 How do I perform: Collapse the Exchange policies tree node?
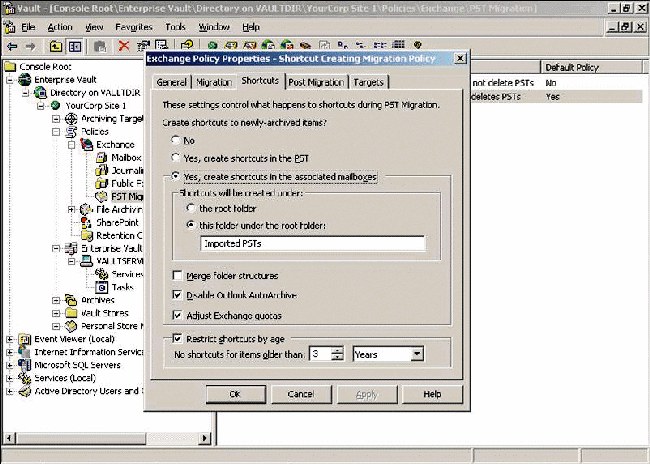pos(72,144)
